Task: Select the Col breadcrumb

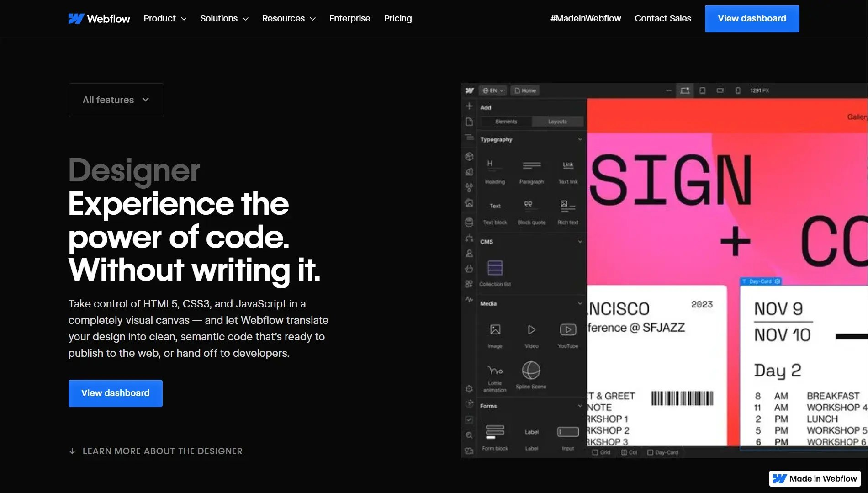Action: click(x=629, y=452)
